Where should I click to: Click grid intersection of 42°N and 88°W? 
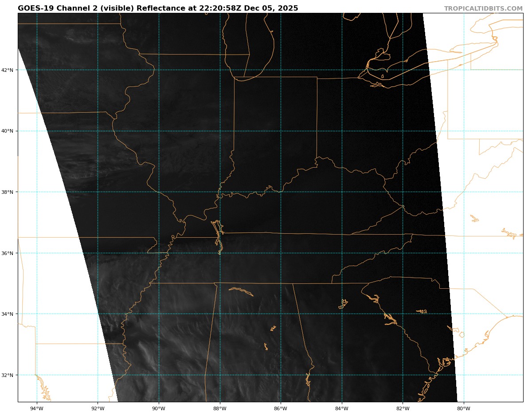point(220,70)
